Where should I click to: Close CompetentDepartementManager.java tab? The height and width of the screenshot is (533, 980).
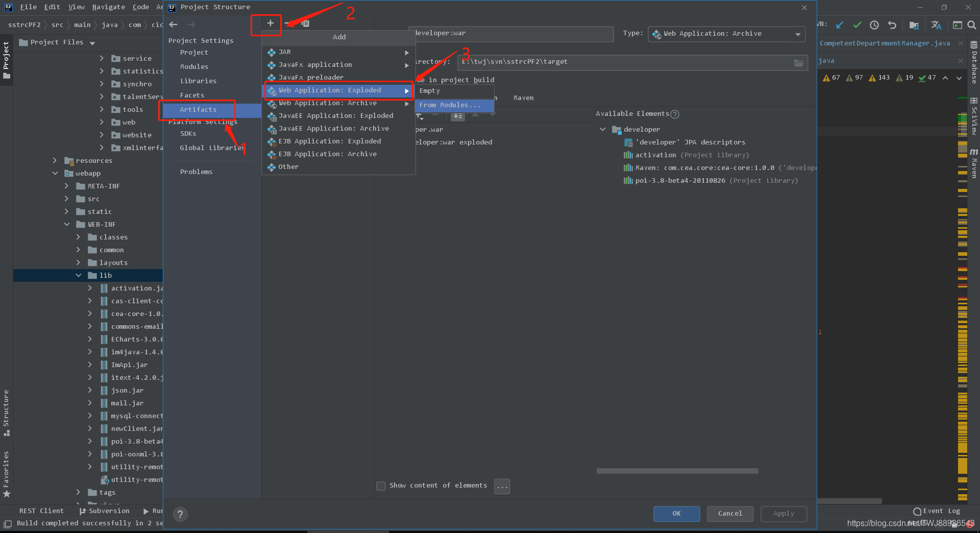pos(961,43)
